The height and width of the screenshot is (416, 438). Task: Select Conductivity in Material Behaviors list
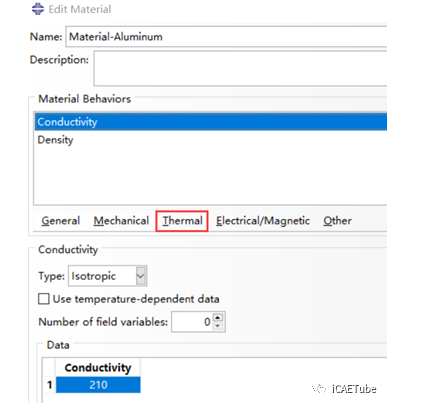click(211, 122)
